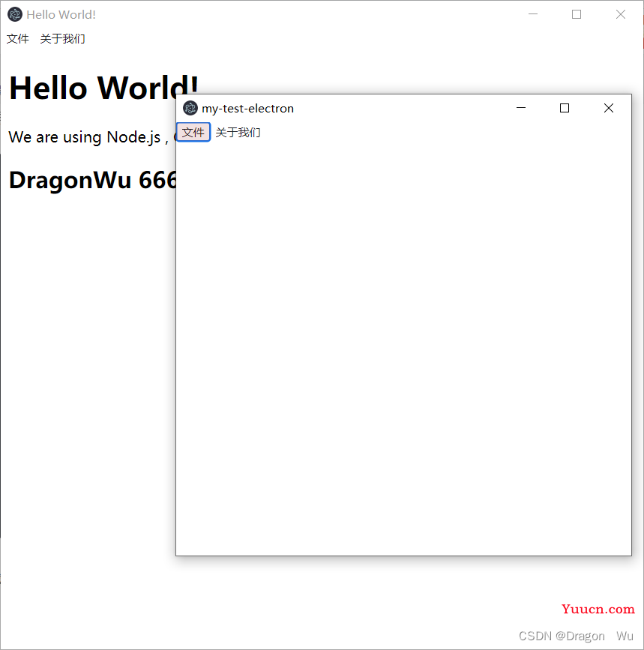Image resolution: width=644 pixels, height=650 pixels.
Task: Minimize the my-test-electron window
Action: (521, 108)
